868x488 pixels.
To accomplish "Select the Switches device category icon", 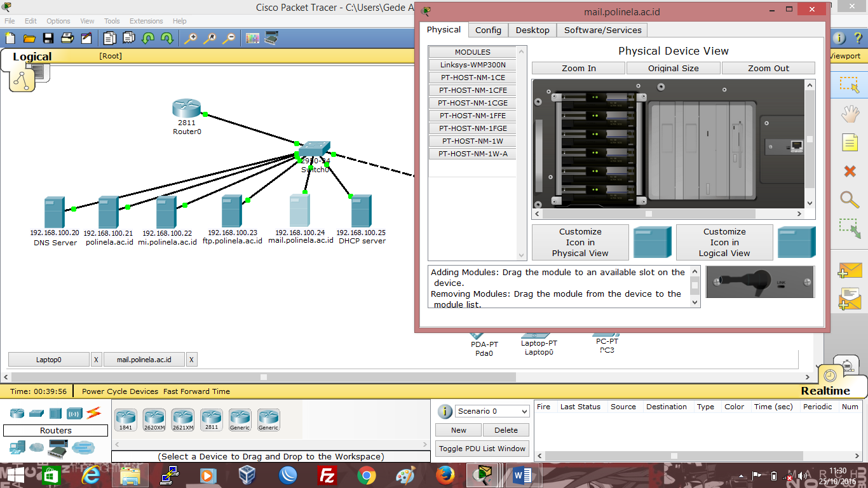I will click(36, 413).
